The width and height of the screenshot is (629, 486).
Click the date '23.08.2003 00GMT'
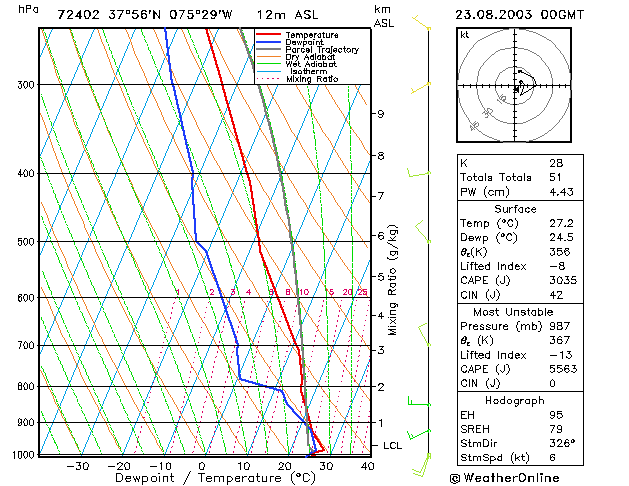[519, 15]
